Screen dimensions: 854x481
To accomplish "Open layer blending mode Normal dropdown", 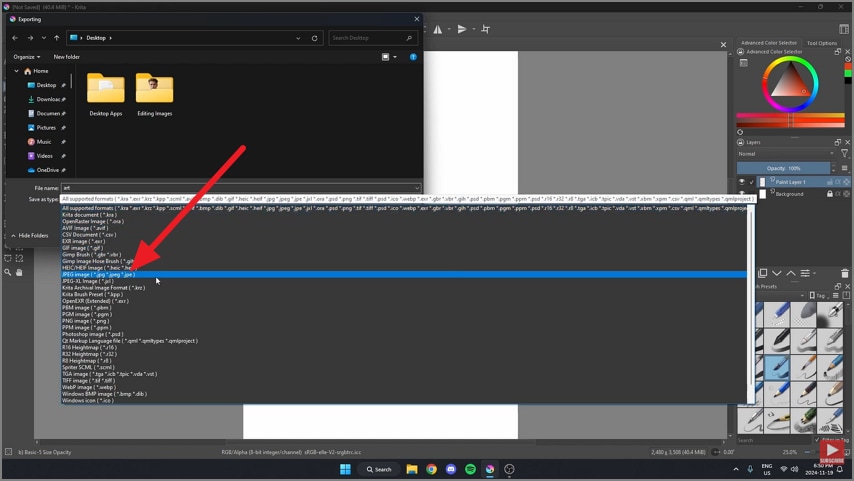I will (x=785, y=154).
